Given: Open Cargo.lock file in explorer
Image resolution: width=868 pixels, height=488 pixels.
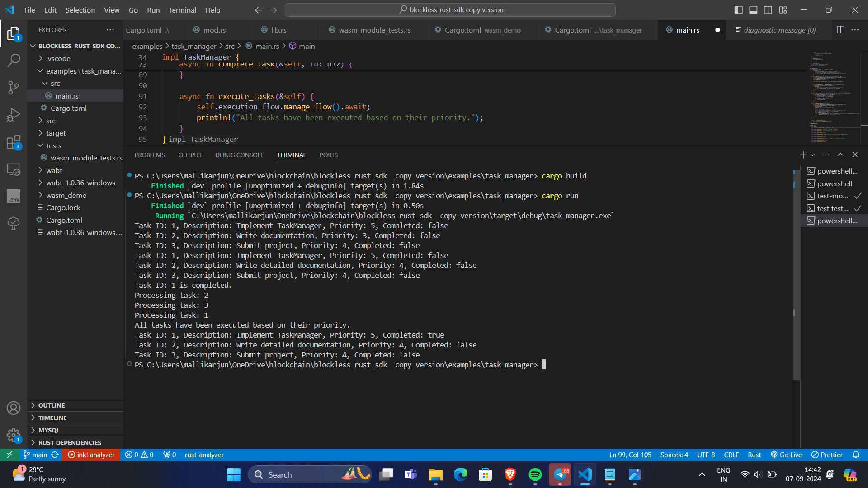Looking at the screenshot, I should coord(75,207).
